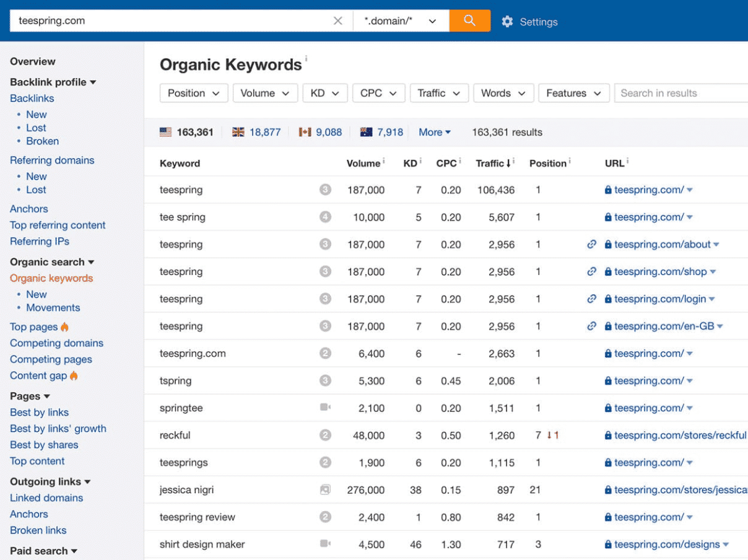Screen dimensions: 748x560
Task: Open the *.domain/* search mode dropdown
Action: point(399,20)
